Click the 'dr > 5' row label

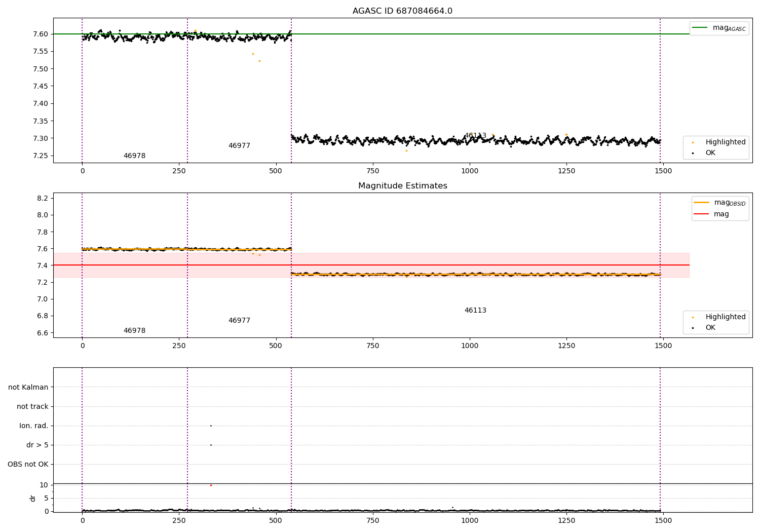37,445
